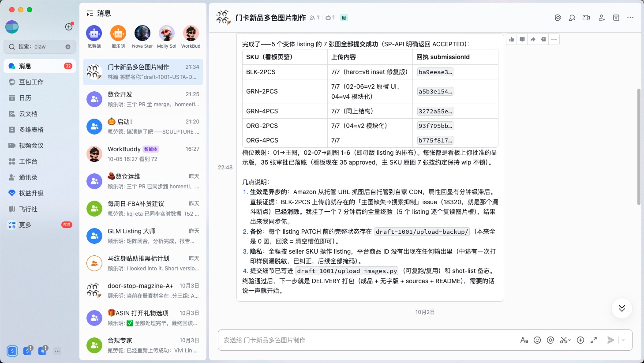644x363 pixels.
Task: Open the emoji picker in message box
Action: (537, 340)
